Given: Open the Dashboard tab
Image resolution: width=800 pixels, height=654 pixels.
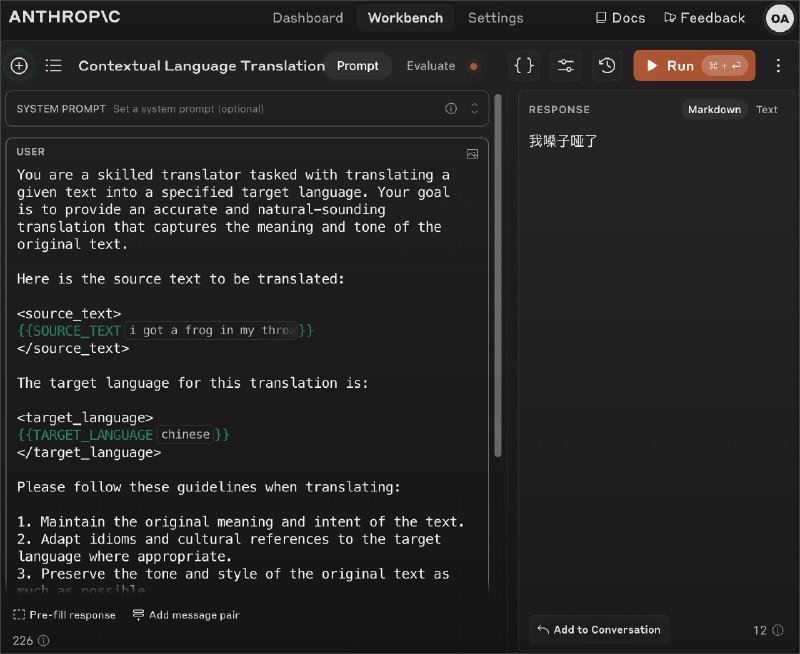Looking at the screenshot, I should pyautogui.click(x=308, y=18).
